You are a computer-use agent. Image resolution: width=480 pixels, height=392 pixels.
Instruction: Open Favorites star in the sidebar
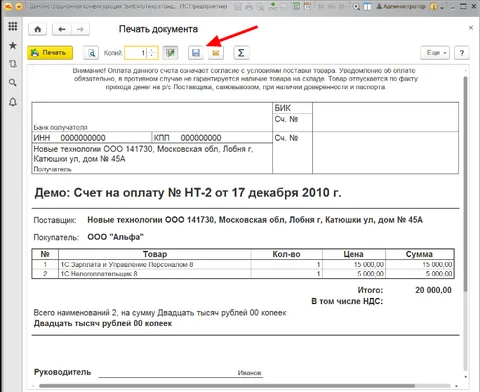pos(13,45)
